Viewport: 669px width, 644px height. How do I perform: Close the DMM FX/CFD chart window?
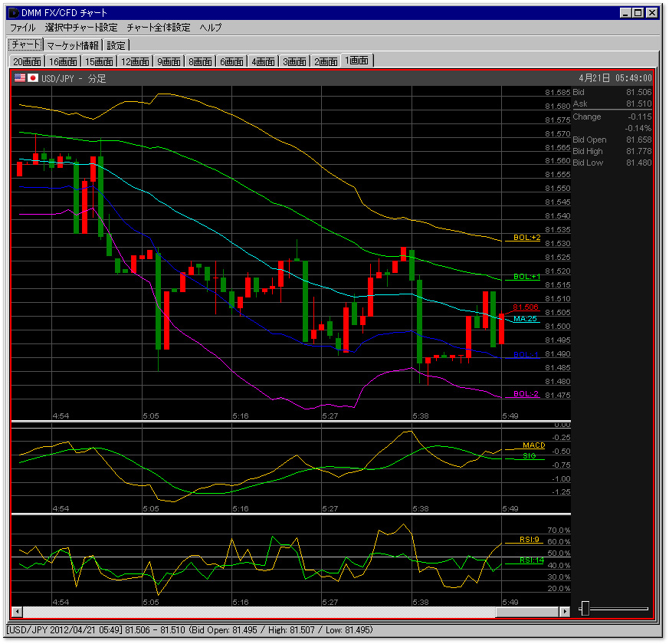point(652,13)
